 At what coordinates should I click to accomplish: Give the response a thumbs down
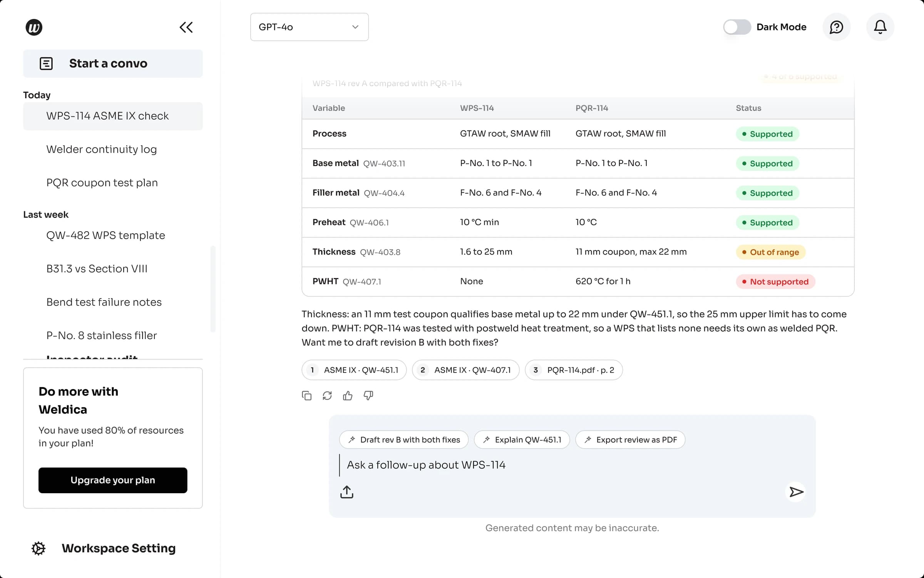point(368,395)
